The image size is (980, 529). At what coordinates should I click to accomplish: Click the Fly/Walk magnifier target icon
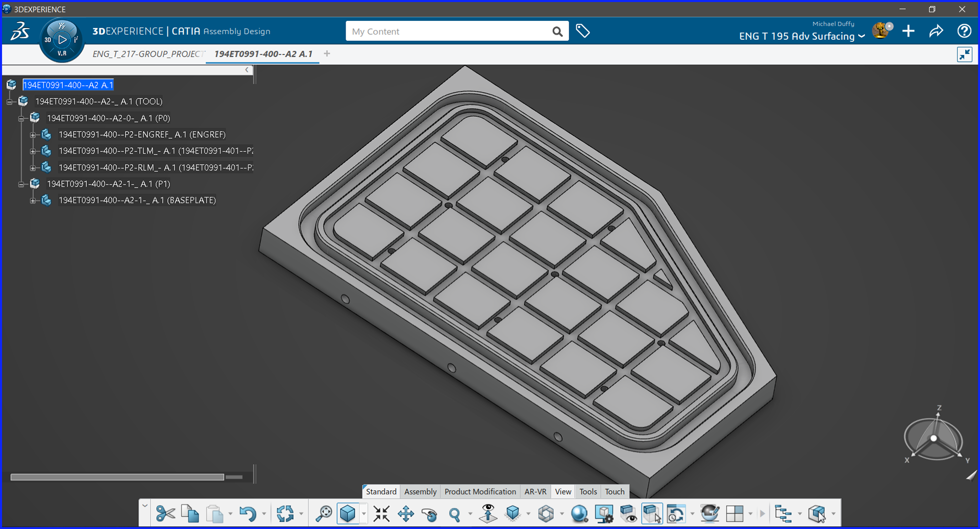click(x=324, y=513)
